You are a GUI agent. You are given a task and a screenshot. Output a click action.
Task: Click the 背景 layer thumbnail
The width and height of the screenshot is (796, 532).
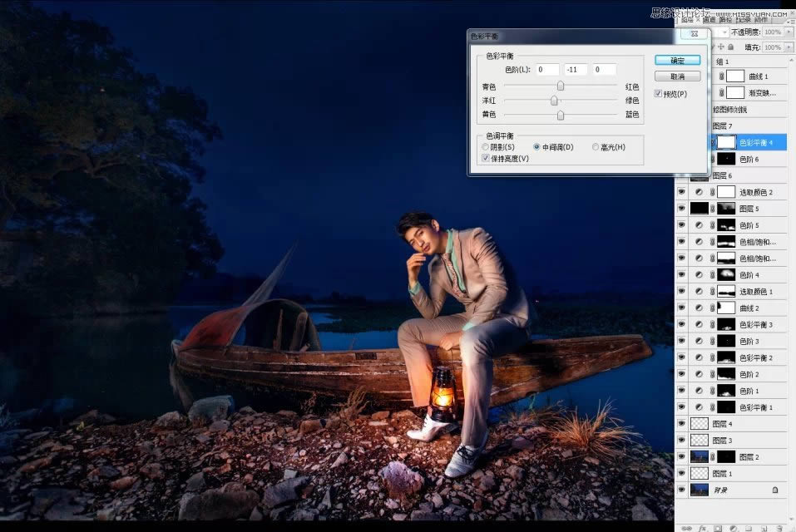(699, 490)
